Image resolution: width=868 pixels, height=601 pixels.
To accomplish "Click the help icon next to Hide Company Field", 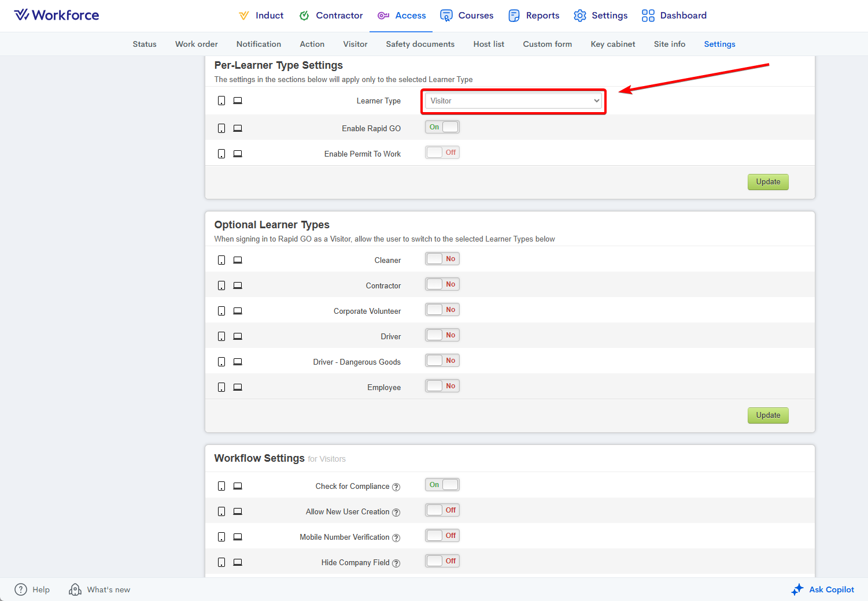I will (396, 563).
